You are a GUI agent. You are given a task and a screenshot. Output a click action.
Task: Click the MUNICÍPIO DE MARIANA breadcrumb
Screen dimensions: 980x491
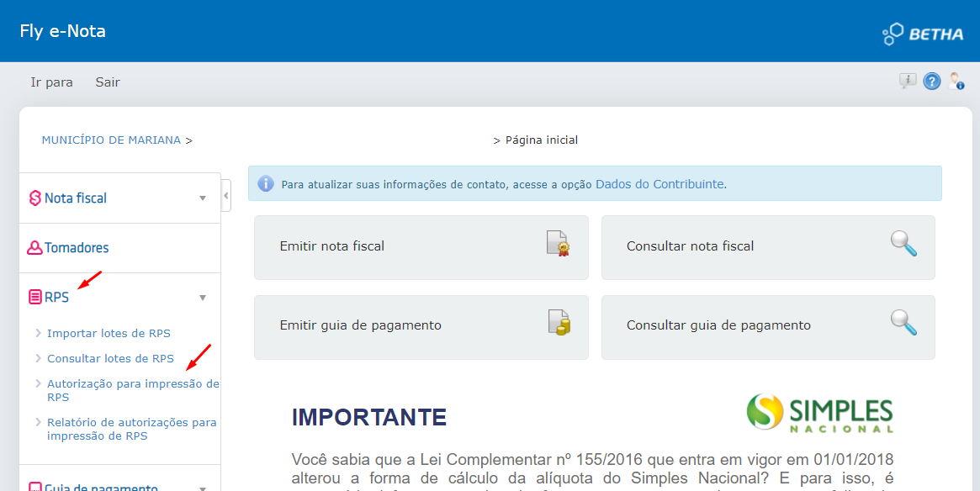click(x=111, y=140)
